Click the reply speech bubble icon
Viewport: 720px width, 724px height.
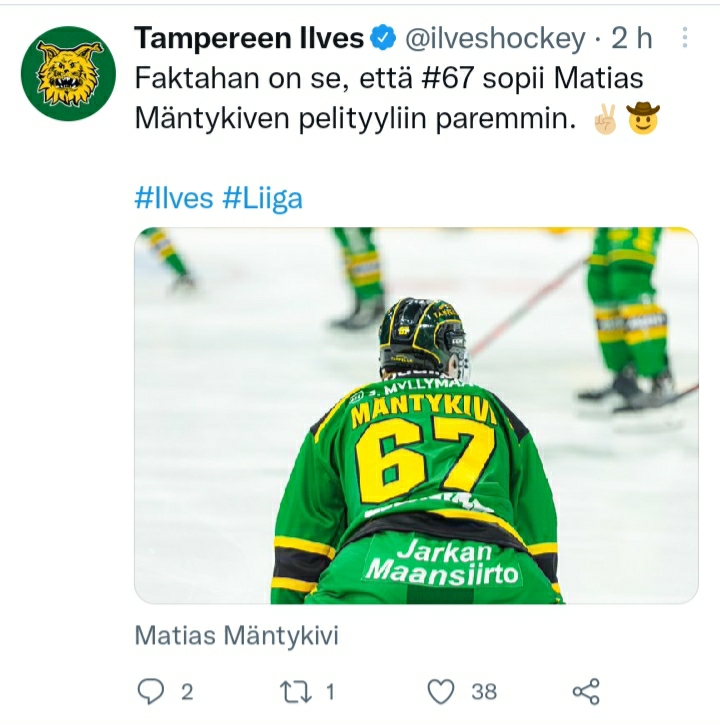(149, 690)
